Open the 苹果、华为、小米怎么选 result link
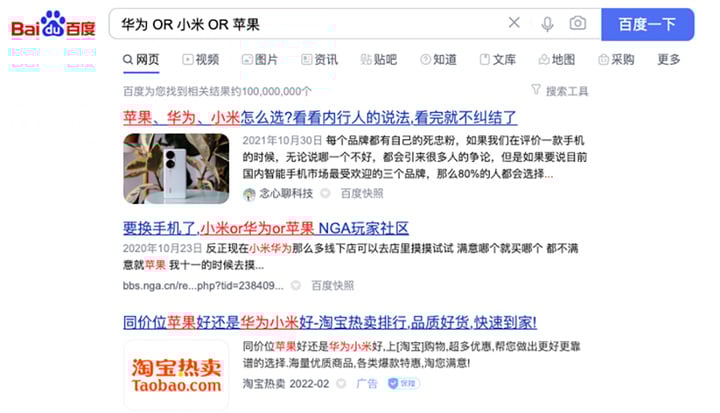 pyautogui.click(x=320, y=118)
